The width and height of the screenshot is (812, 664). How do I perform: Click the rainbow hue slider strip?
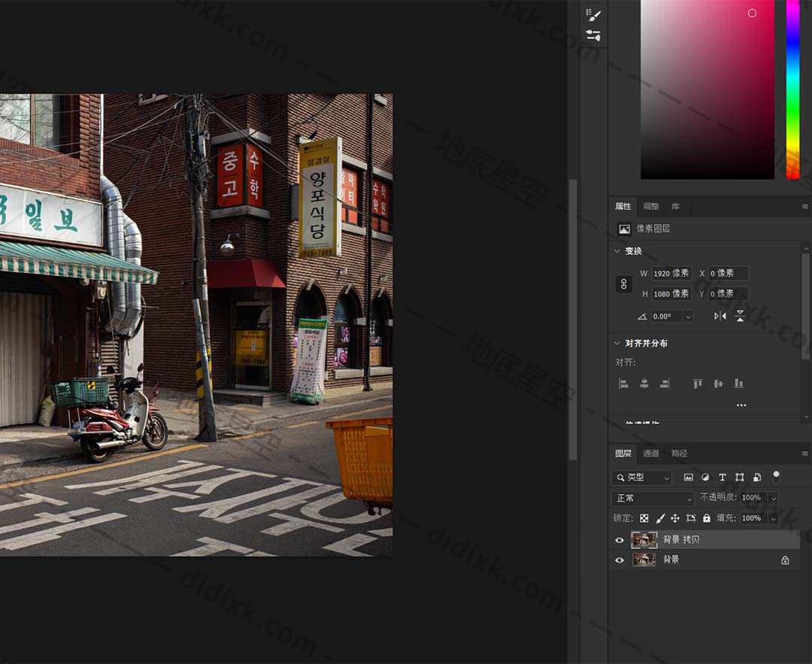coord(793,89)
